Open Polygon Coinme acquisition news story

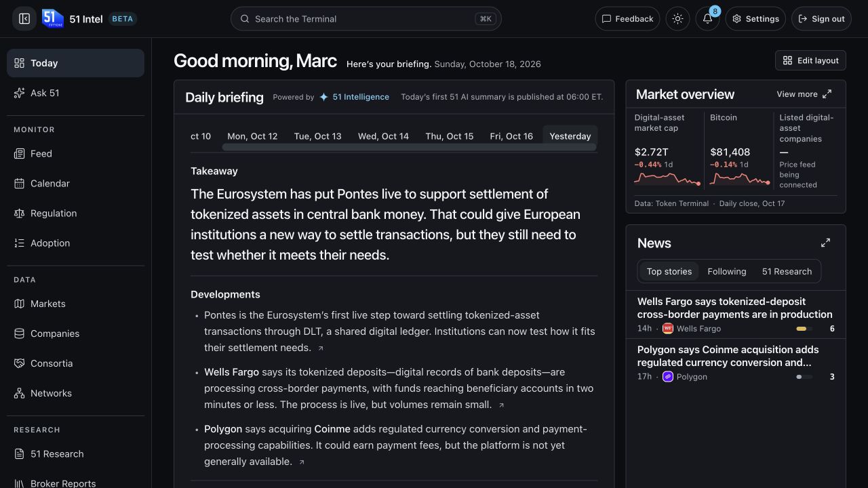[x=736, y=363]
